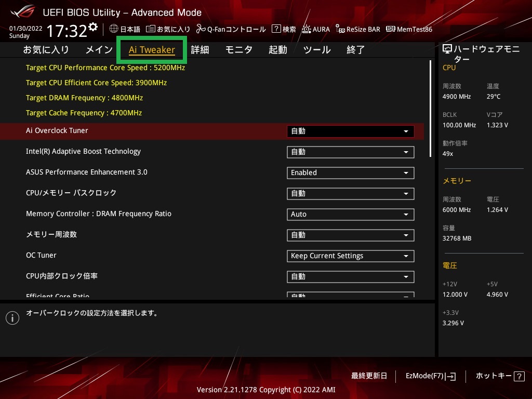Image resolution: width=532 pixels, height=399 pixels.
Task: Click the 01/30/2022 date
Action: coord(26,29)
